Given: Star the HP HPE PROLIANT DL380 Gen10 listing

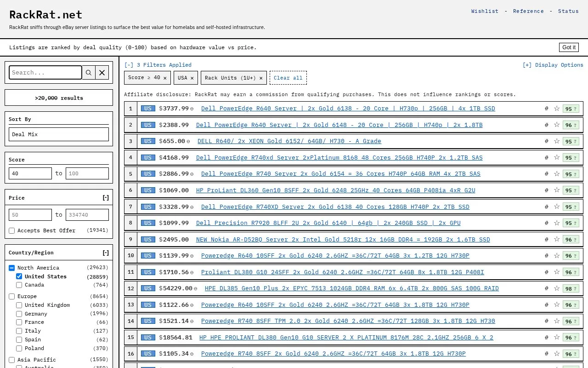Looking at the screenshot, I should [x=557, y=337].
